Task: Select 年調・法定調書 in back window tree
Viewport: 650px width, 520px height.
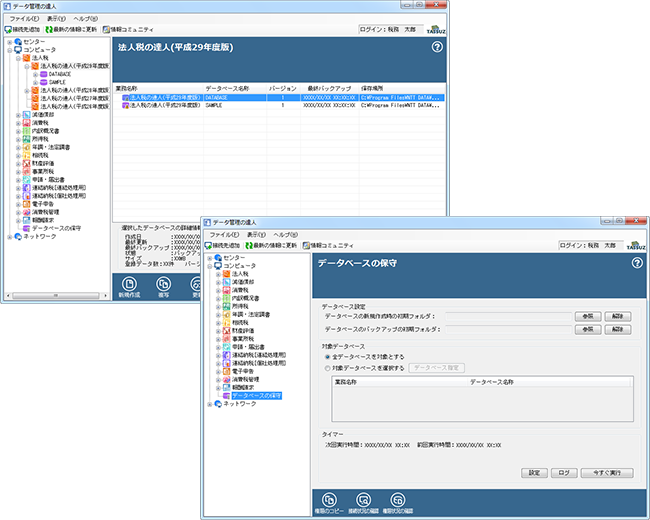Action: coord(51,147)
